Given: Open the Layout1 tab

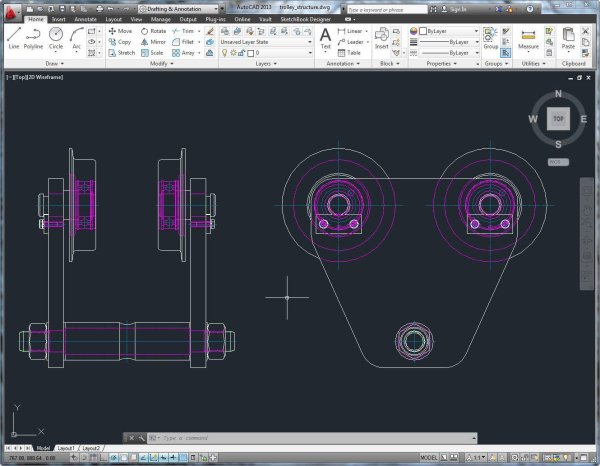Looking at the screenshot, I should point(66,448).
